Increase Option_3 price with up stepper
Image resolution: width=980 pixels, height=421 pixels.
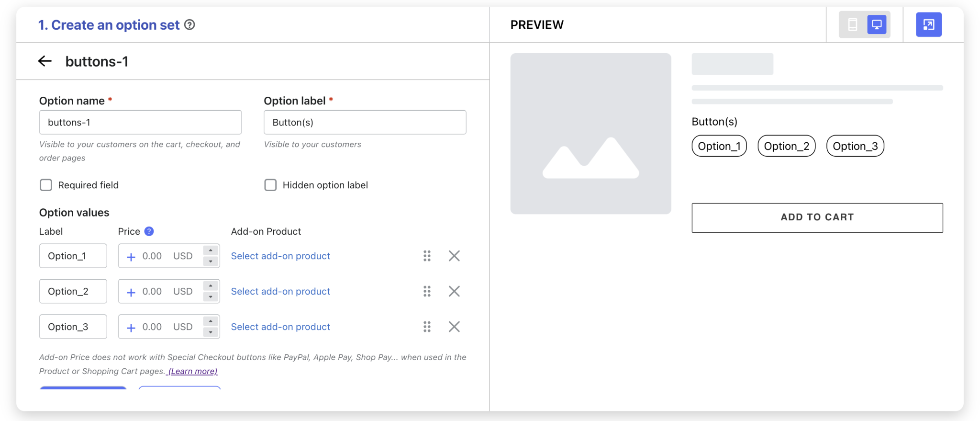pyautogui.click(x=211, y=321)
